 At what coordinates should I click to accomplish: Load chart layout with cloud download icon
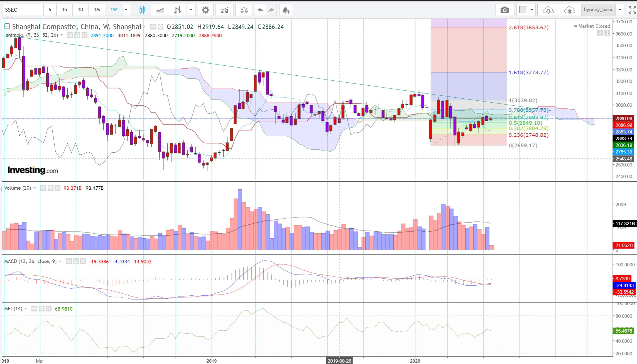[x=548, y=10]
